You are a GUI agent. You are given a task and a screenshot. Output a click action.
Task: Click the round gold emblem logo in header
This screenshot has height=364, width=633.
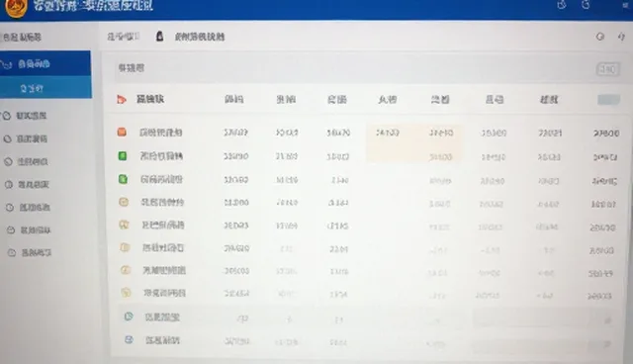(16, 7)
